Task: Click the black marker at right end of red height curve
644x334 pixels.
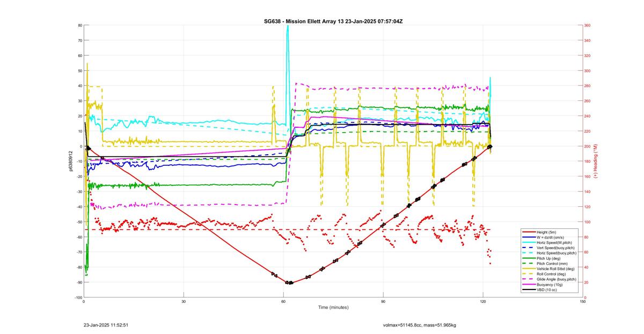Action: coord(489,147)
